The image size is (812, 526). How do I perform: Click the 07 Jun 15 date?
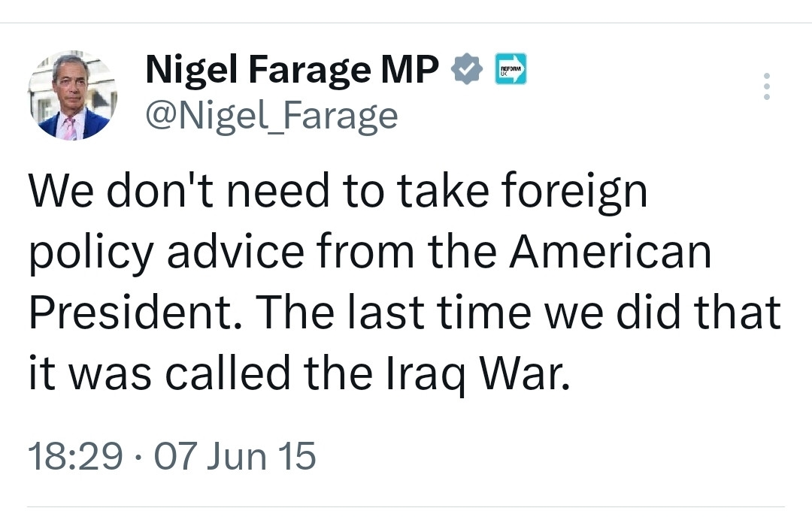[235, 456]
